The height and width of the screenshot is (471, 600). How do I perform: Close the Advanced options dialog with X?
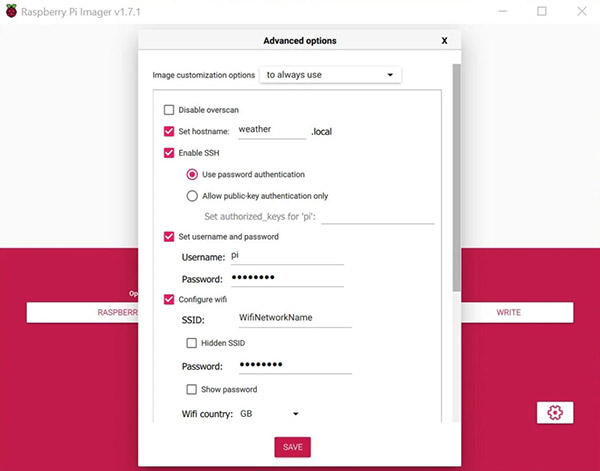coord(444,41)
